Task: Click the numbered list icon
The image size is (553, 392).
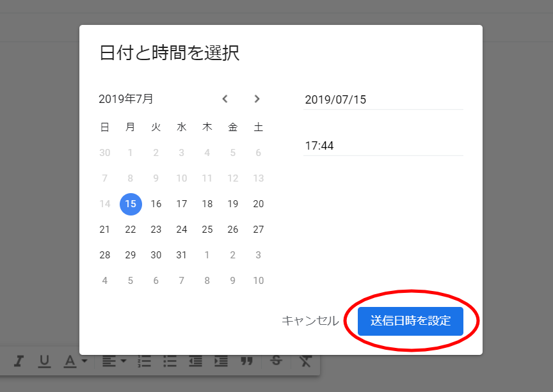Action: pos(144,361)
